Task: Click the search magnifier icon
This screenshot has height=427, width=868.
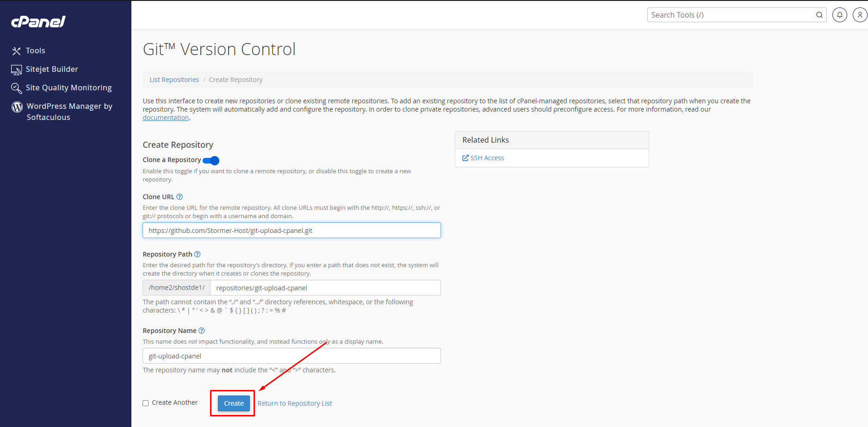Action: click(819, 15)
